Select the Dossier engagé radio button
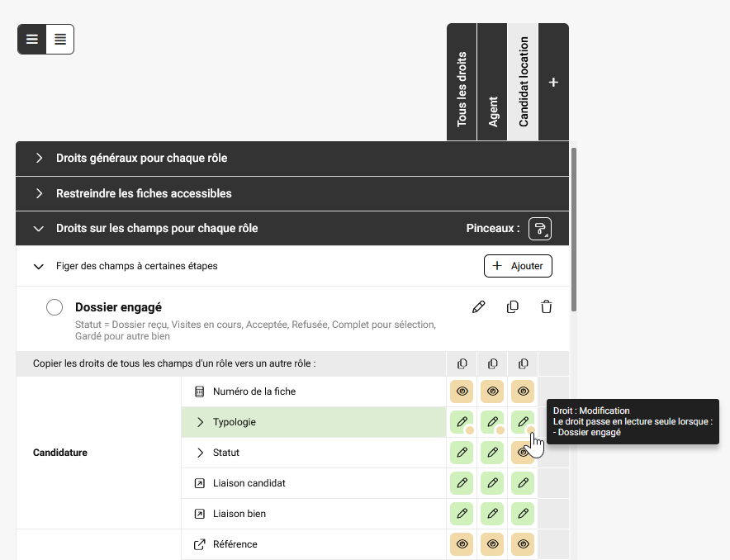This screenshot has width=730, height=560. pyautogui.click(x=55, y=307)
